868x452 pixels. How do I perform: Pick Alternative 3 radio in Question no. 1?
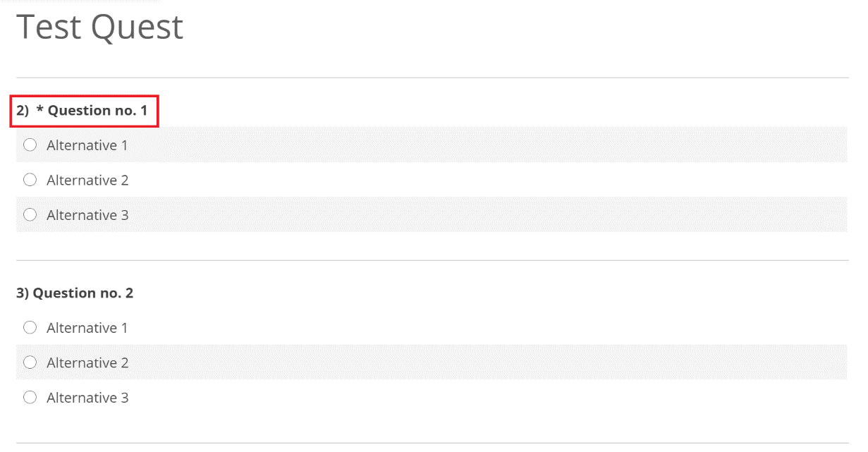30,215
